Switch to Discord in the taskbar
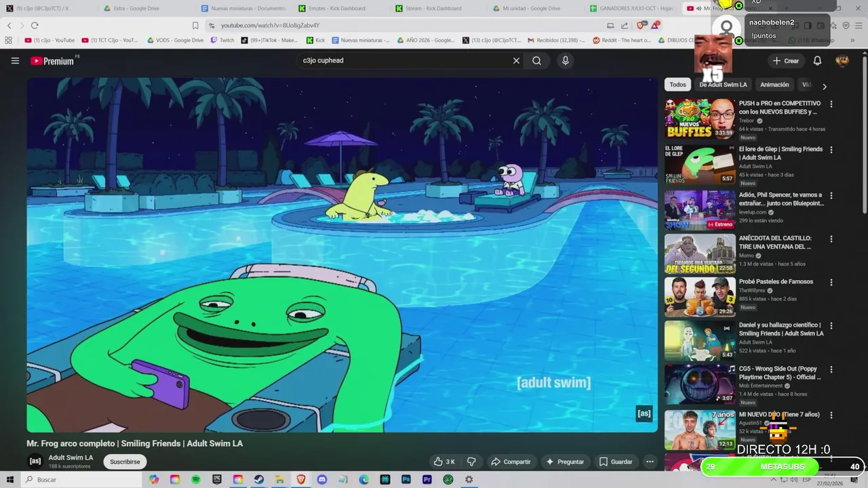The image size is (868, 488). (x=322, y=479)
